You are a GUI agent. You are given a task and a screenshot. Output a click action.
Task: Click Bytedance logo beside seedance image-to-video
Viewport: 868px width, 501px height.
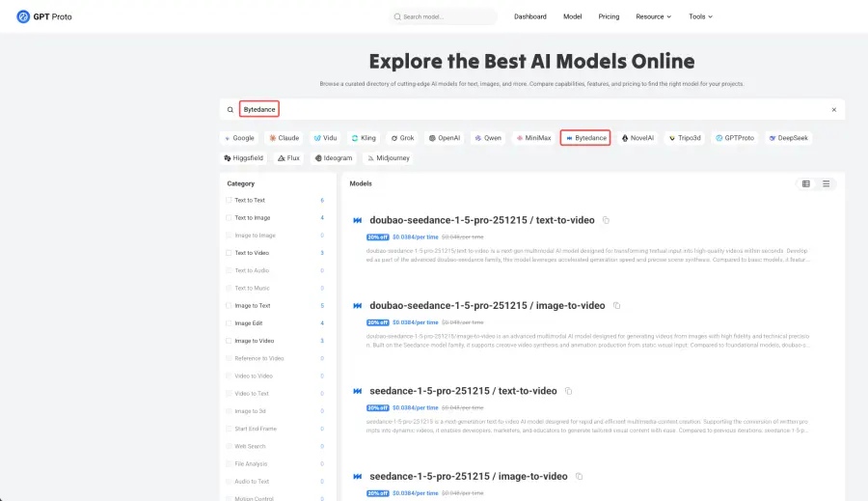(358, 477)
